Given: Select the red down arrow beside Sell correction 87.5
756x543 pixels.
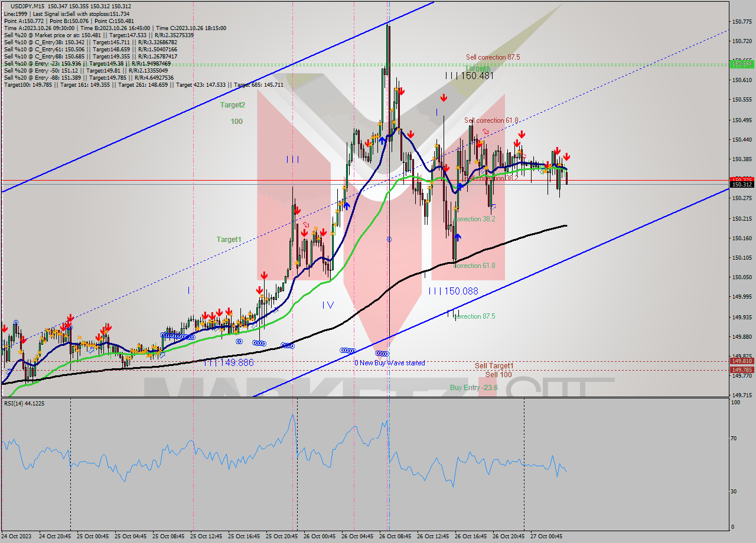Looking at the screenshot, I should [x=443, y=97].
